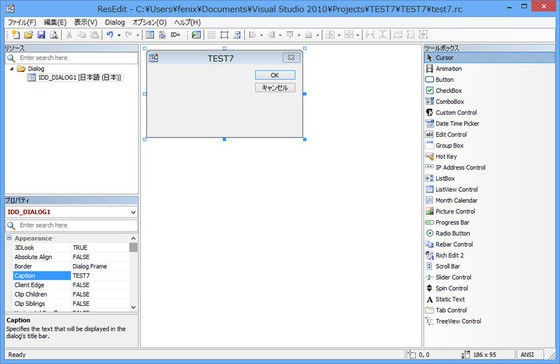Image resolution: width=560 pixels, height=364 pixels.
Task: Click the OK button in TEST7 dialog
Action: (x=275, y=75)
